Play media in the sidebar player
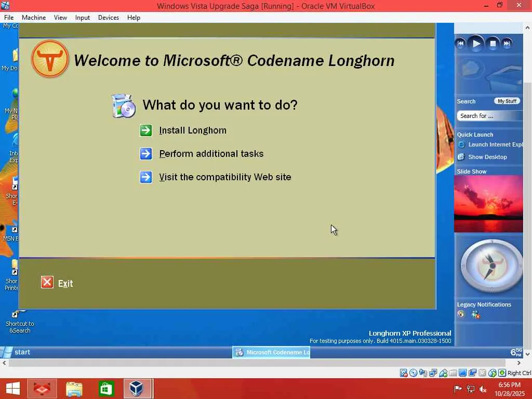 (x=476, y=44)
